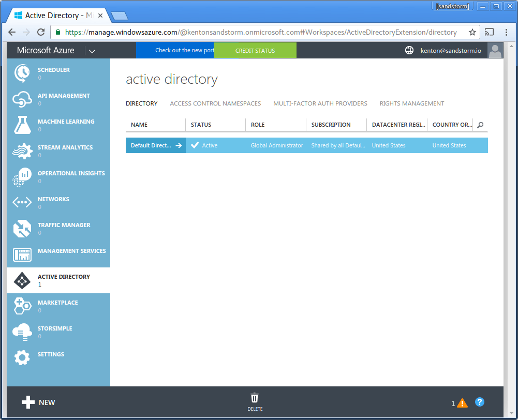Image resolution: width=518 pixels, height=420 pixels.
Task: Sort by the ROLE column header
Action: [x=276, y=125]
